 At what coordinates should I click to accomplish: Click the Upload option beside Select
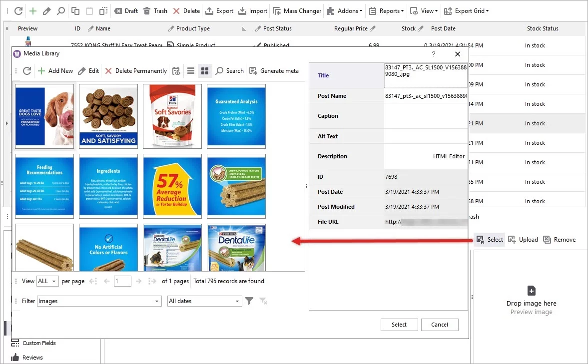[523, 240]
